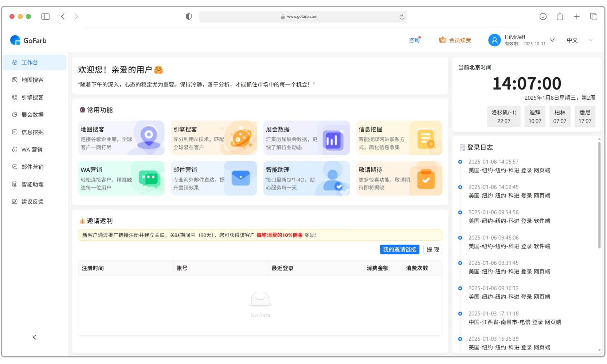Click the HiMrJeff profile avatar
Image resolution: width=607 pixels, height=364 pixels.
[x=494, y=40]
